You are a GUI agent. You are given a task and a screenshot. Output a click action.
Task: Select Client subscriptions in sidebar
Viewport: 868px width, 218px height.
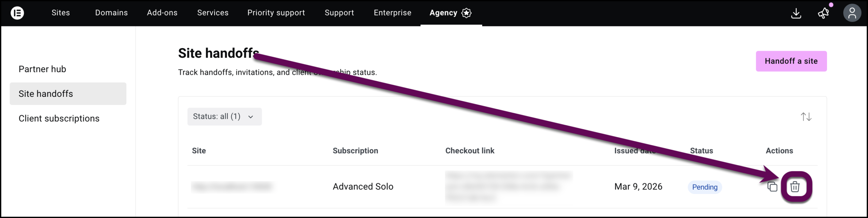tap(59, 118)
